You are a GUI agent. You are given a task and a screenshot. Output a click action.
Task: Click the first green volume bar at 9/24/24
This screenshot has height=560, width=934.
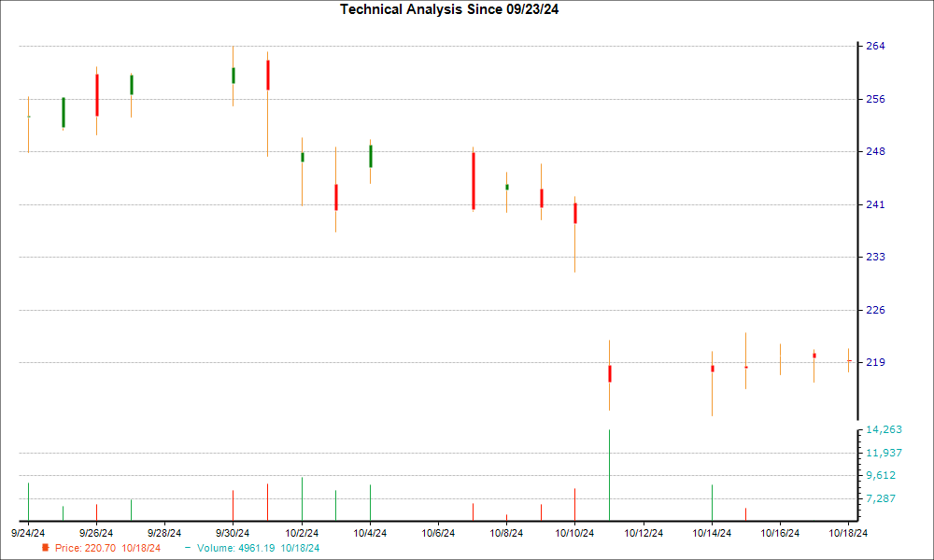coord(28,501)
